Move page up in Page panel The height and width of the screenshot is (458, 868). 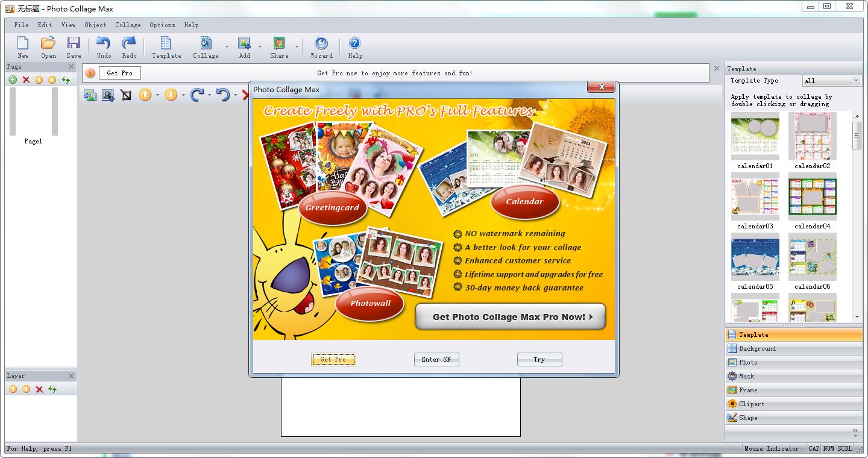pyautogui.click(x=39, y=80)
